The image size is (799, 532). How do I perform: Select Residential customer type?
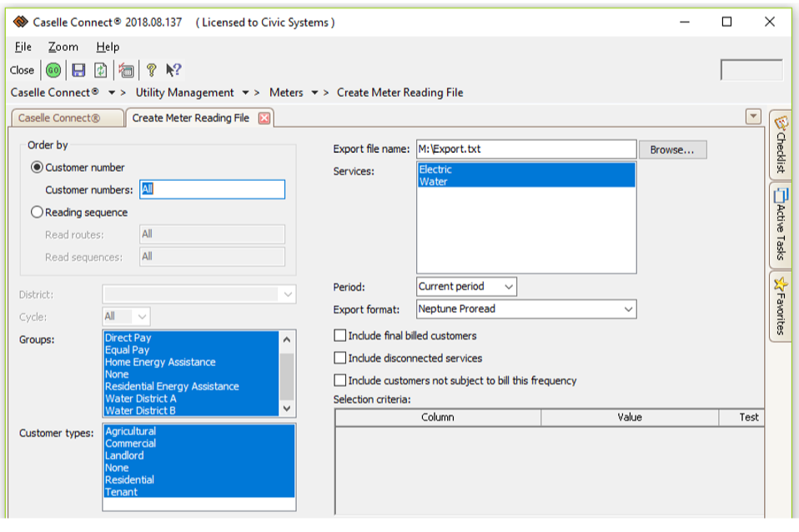click(x=198, y=479)
